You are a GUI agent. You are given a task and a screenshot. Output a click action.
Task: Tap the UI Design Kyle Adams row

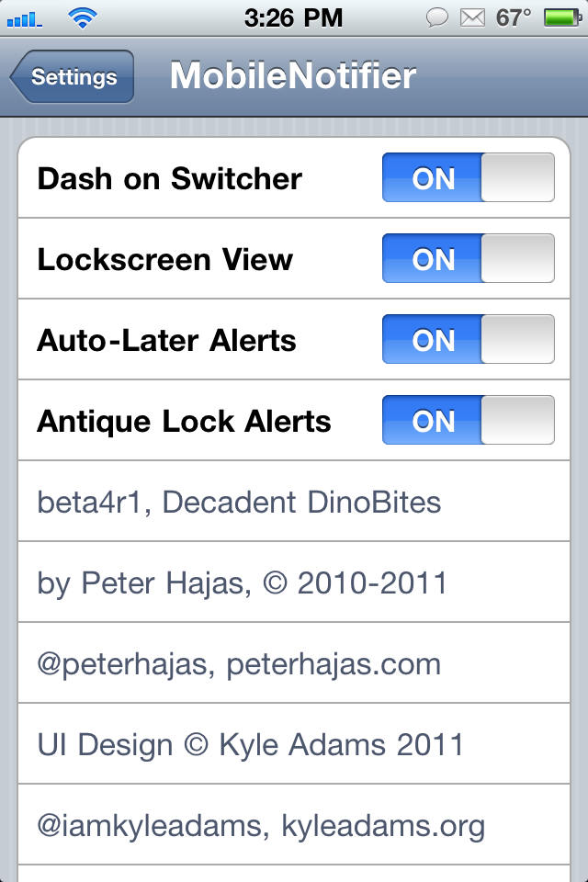tap(294, 744)
